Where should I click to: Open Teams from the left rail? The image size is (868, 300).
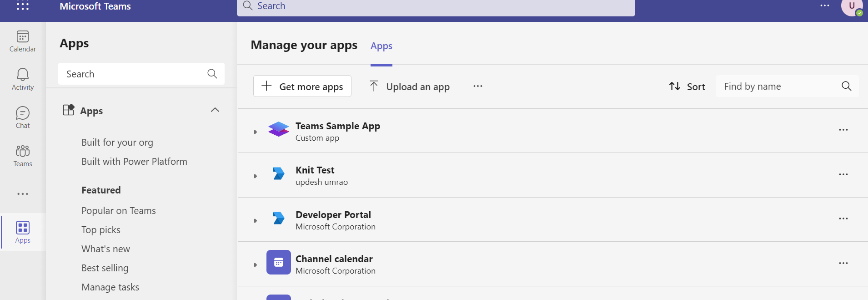click(x=23, y=156)
